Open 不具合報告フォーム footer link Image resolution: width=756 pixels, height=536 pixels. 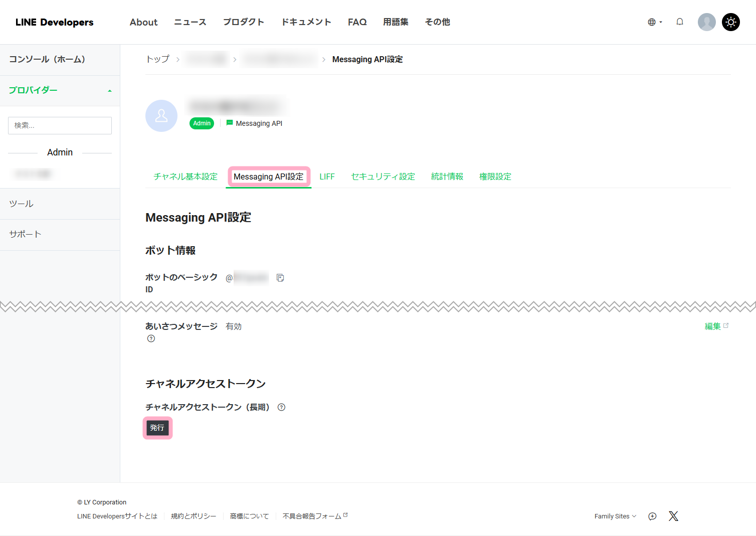click(x=315, y=516)
